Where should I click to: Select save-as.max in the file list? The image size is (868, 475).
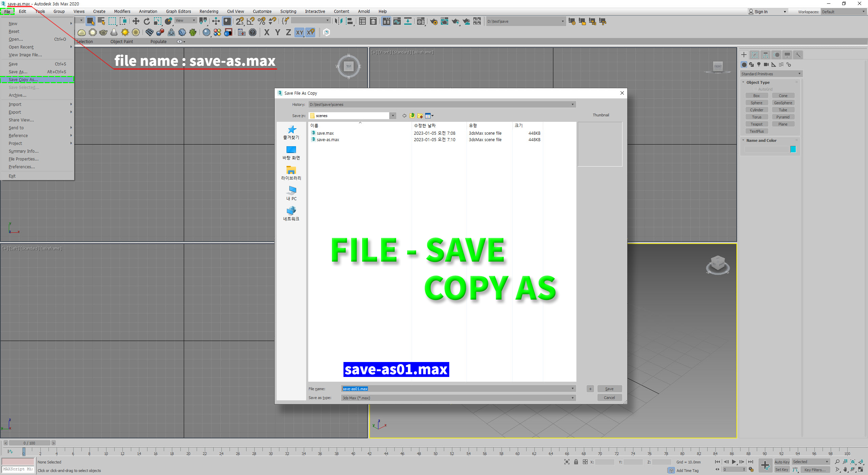pos(328,140)
